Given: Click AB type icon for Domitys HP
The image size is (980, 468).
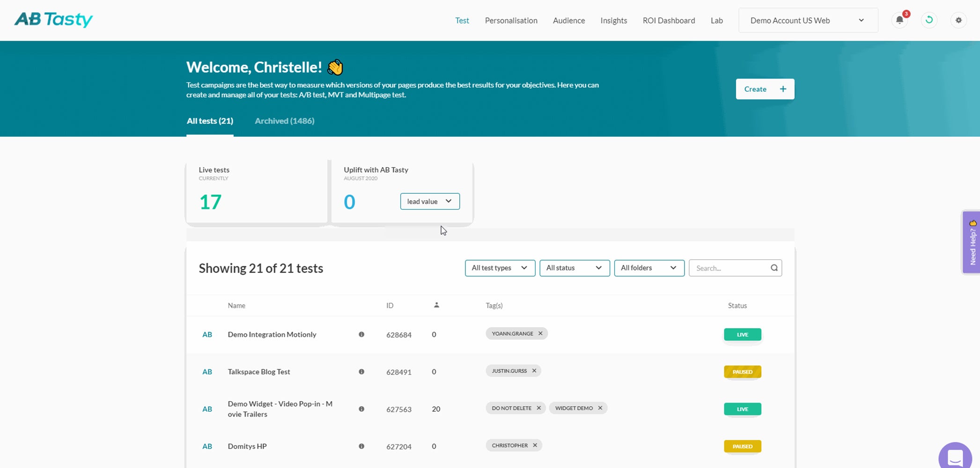Looking at the screenshot, I should [x=207, y=446].
